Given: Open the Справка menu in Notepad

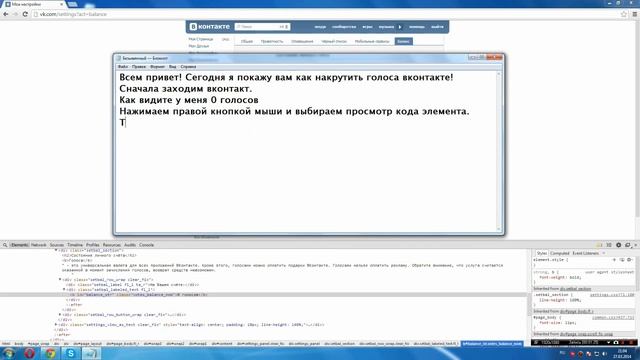Looking at the screenshot, I should [x=188, y=67].
